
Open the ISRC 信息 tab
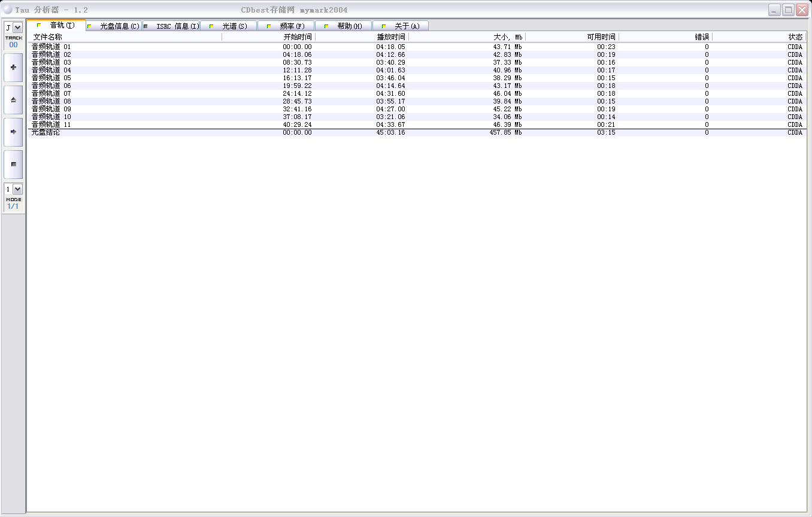tap(171, 26)
